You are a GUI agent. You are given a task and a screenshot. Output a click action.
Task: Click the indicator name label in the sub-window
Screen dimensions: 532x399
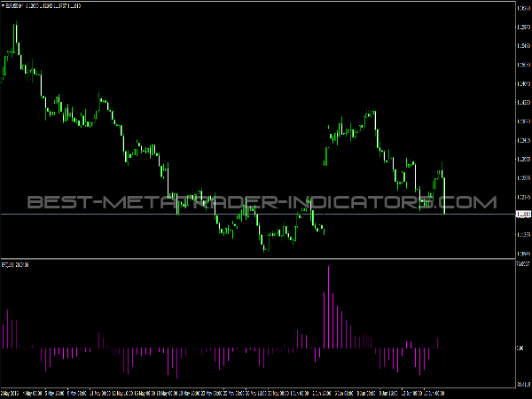[15, 264]
